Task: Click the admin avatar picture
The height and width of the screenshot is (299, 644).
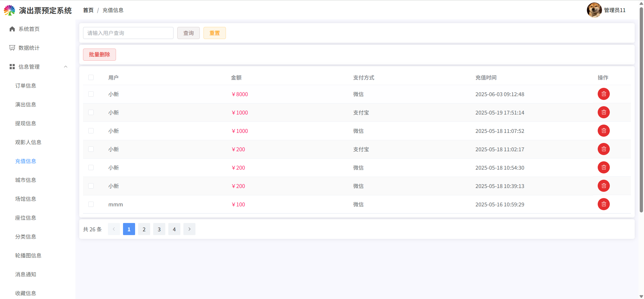Action: click(594, 10)
